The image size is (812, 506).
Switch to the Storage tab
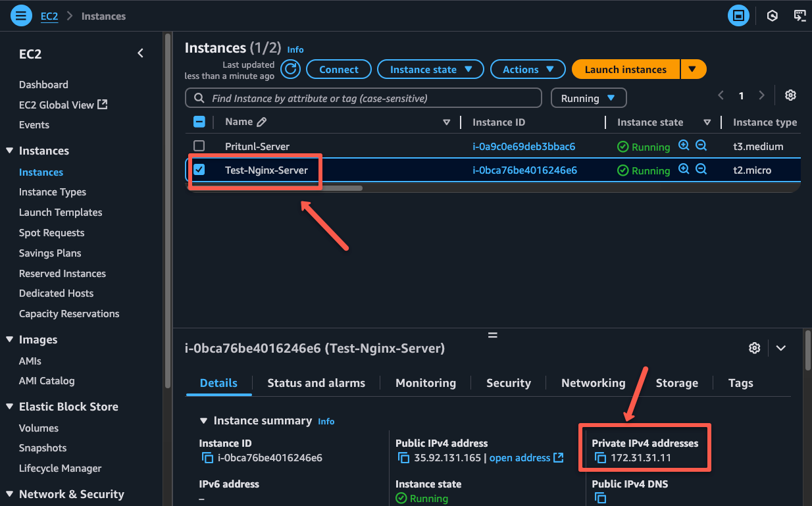(677, 383)
